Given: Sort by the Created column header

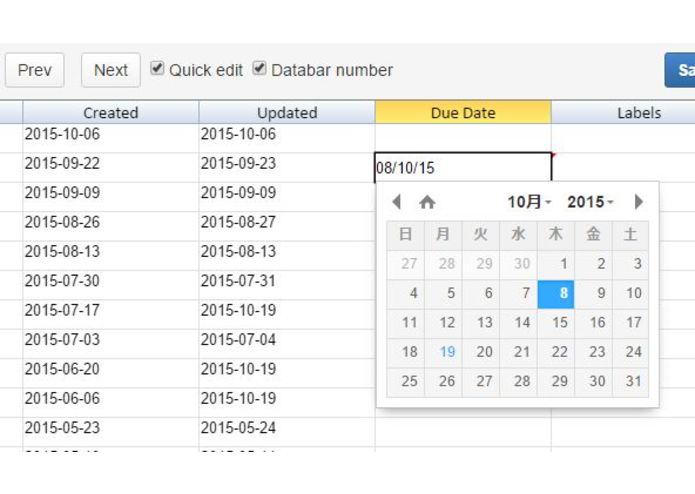Looking at the screenshot, I should 111,113.
